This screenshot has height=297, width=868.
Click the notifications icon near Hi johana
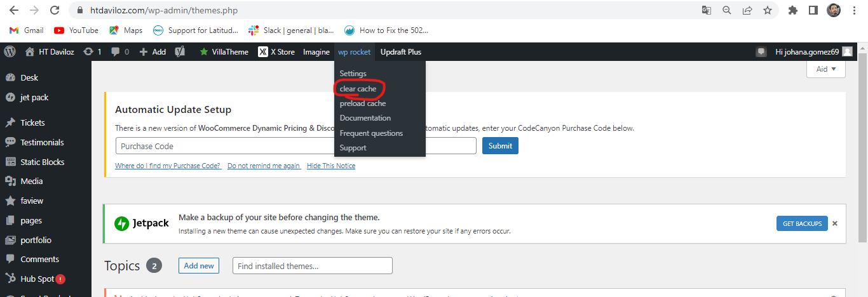click(x=761, y=52)
